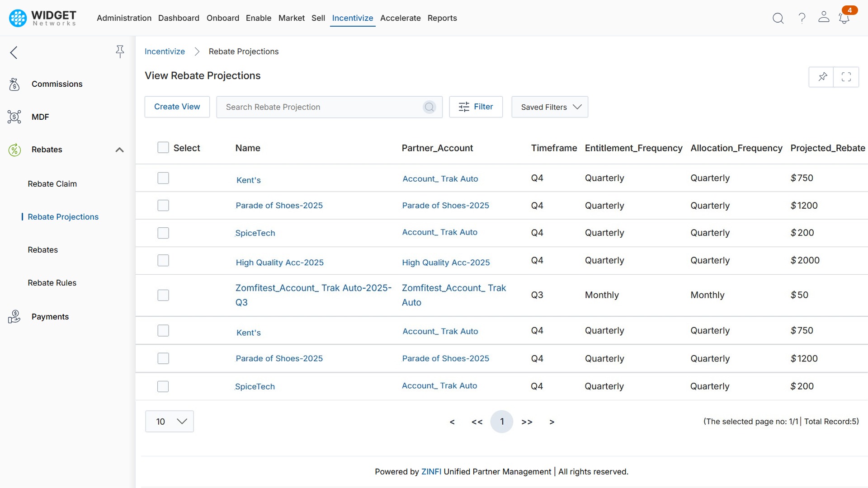Viewport: 868px width, 488px height.
Task: Check the Parade of Shoes-2025 row
Action: [163, 205]
